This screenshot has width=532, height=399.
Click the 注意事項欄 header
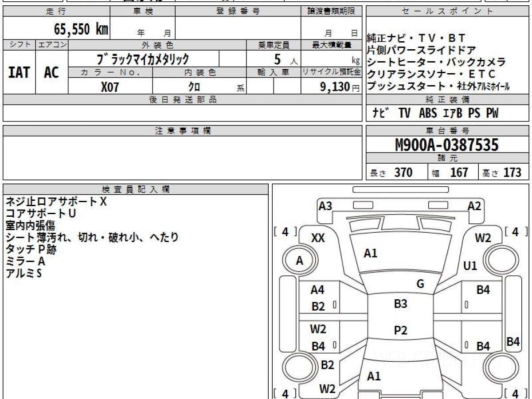pos(182,131)
